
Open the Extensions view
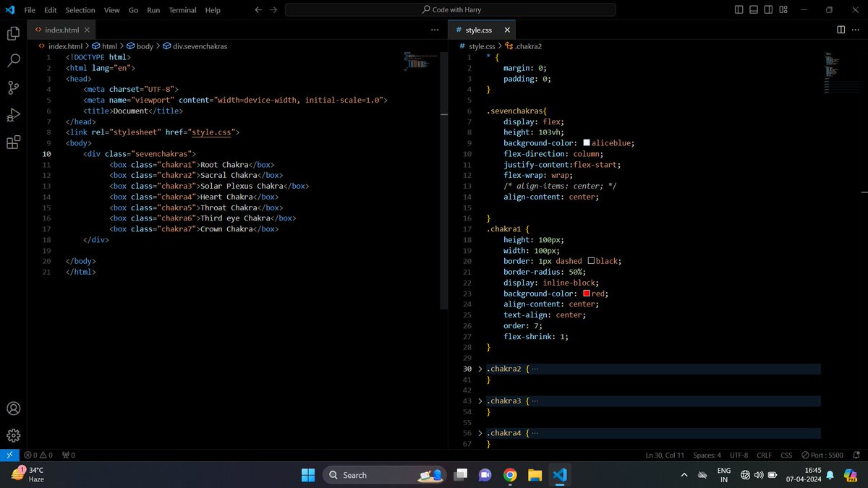[13, 142]
